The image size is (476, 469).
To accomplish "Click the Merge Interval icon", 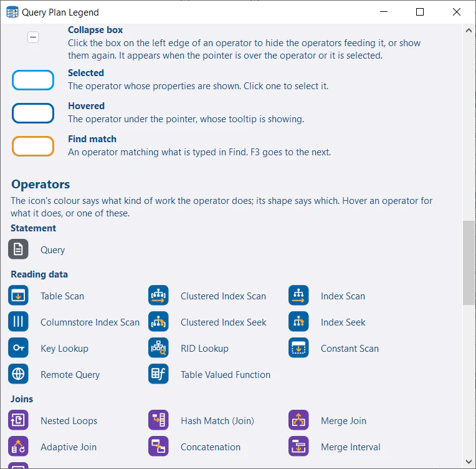I will coord(298,446).
